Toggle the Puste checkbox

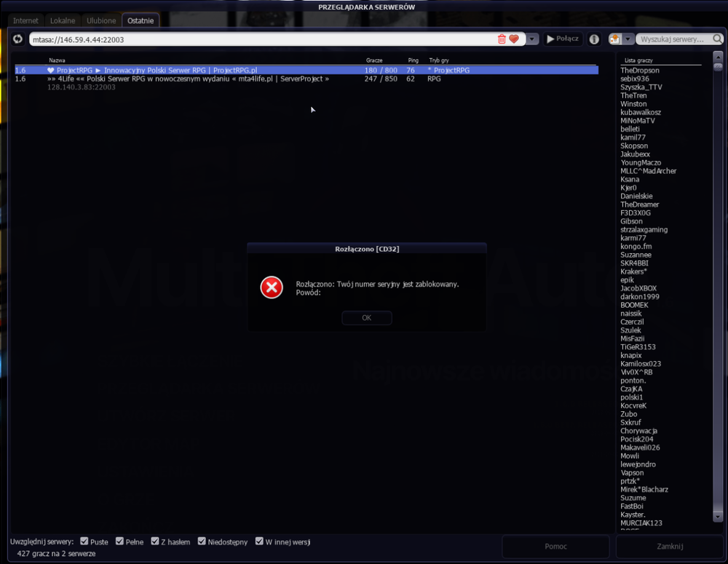(84, 541)
